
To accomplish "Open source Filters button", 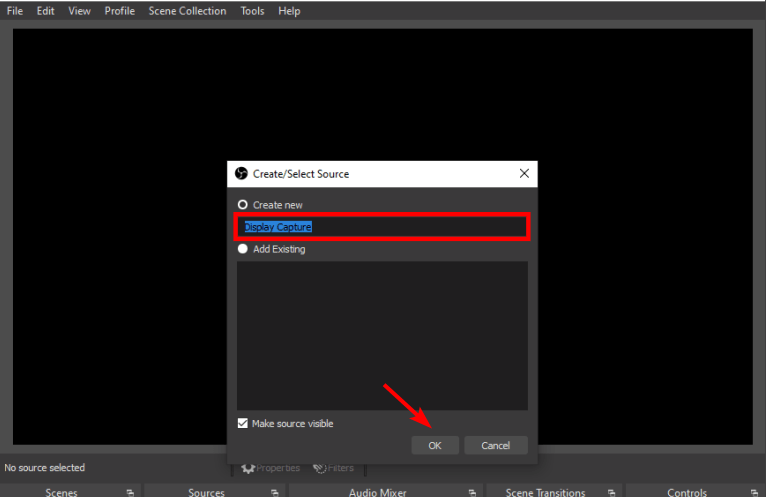I will coord(333,468).
